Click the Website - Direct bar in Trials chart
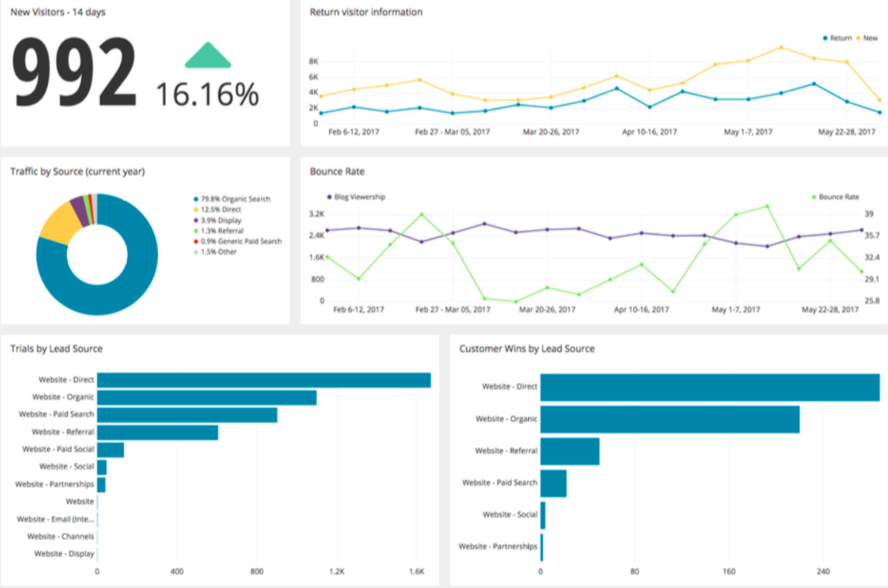The image size is (888, 588). 263,380
